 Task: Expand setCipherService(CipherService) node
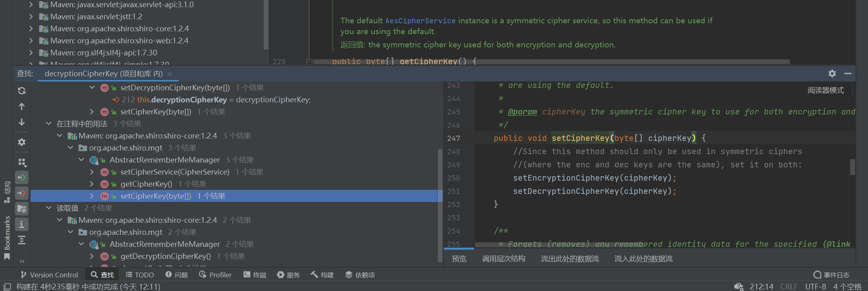click(92, 172)
